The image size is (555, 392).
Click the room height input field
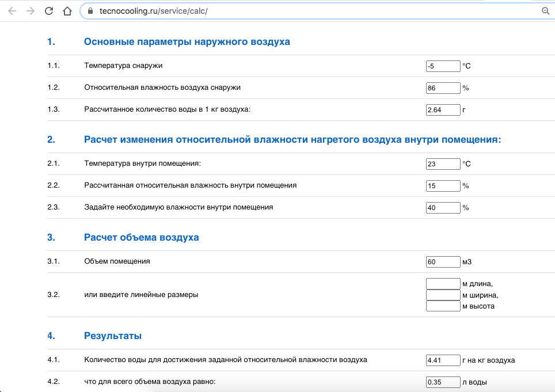coord(443,306)
